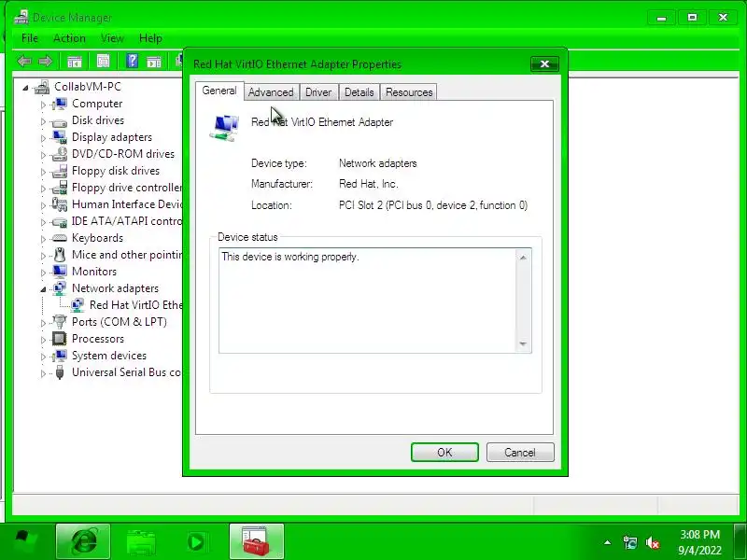The image size is (747, 560).
Task: Expand the System devices node
Action: point(43,357)
